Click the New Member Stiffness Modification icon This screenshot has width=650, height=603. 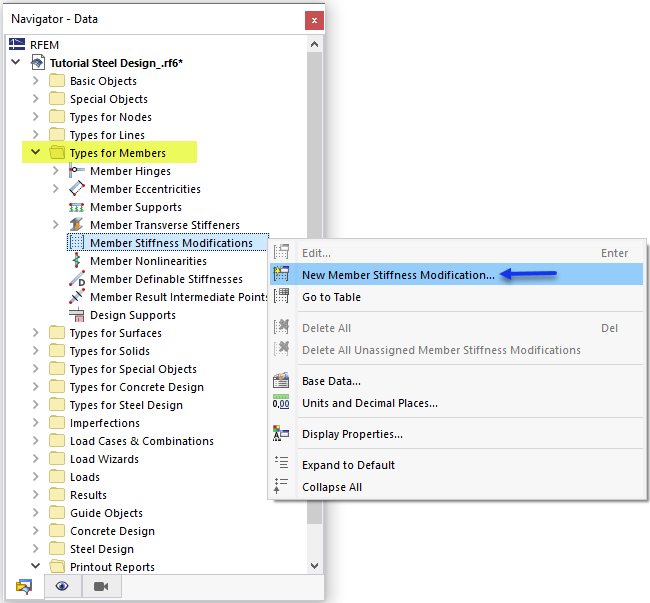pos(281,274)
